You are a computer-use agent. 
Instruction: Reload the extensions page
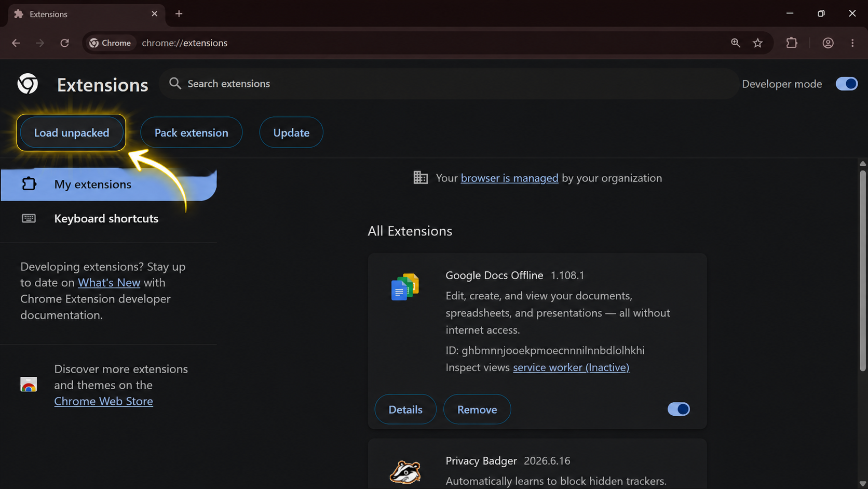click(x=64, y=43)
